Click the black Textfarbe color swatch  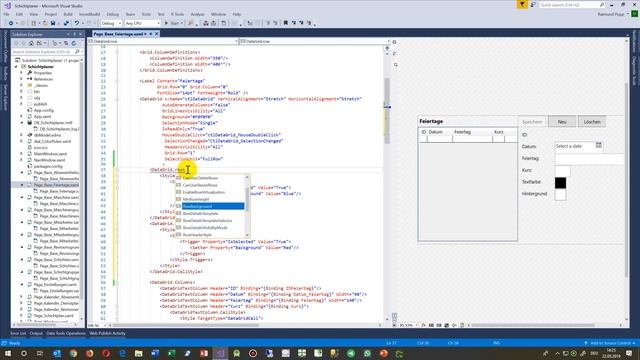click(x=560, y=182)
